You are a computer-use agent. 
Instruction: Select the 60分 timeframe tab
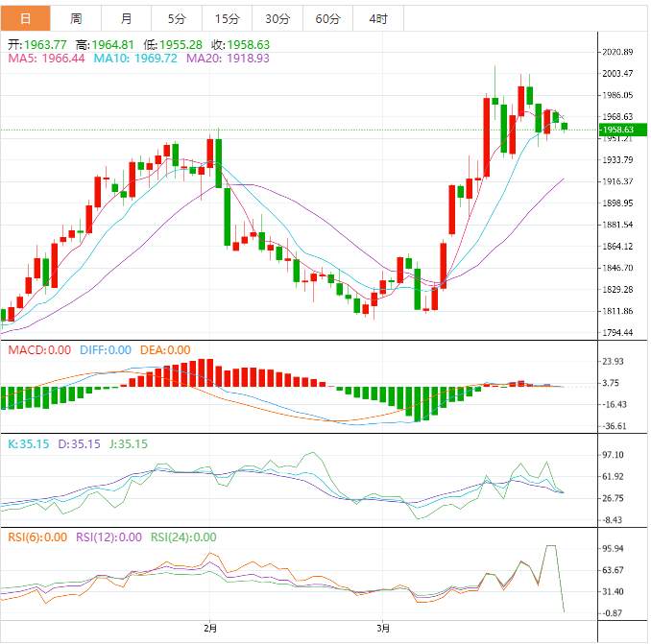[327, 19]
